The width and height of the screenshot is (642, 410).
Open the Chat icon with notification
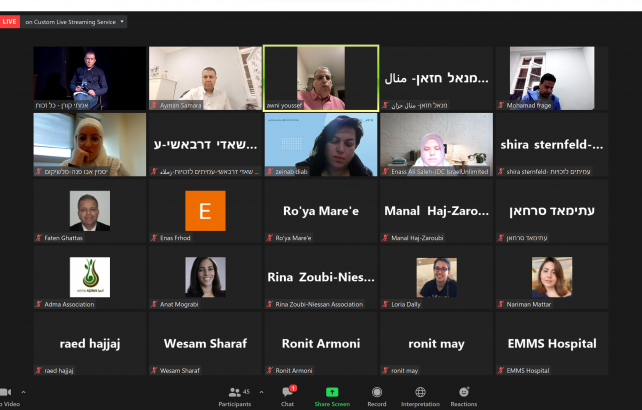288,391
